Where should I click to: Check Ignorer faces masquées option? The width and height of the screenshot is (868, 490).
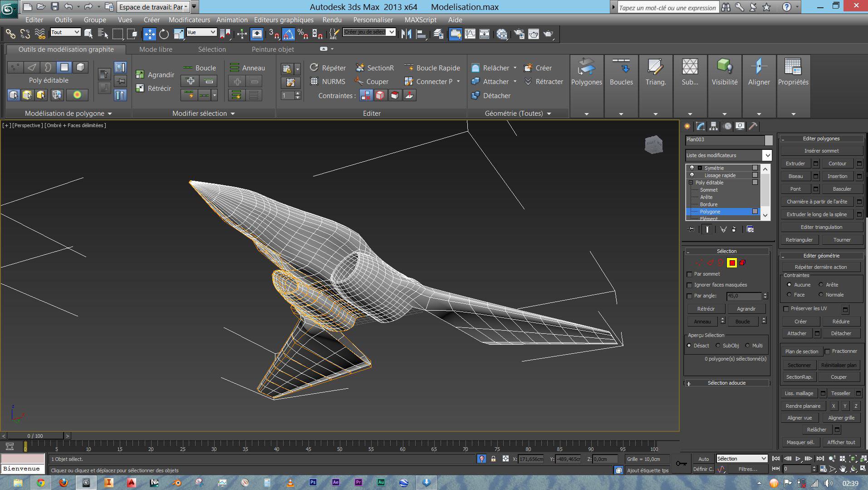(690, 285)
